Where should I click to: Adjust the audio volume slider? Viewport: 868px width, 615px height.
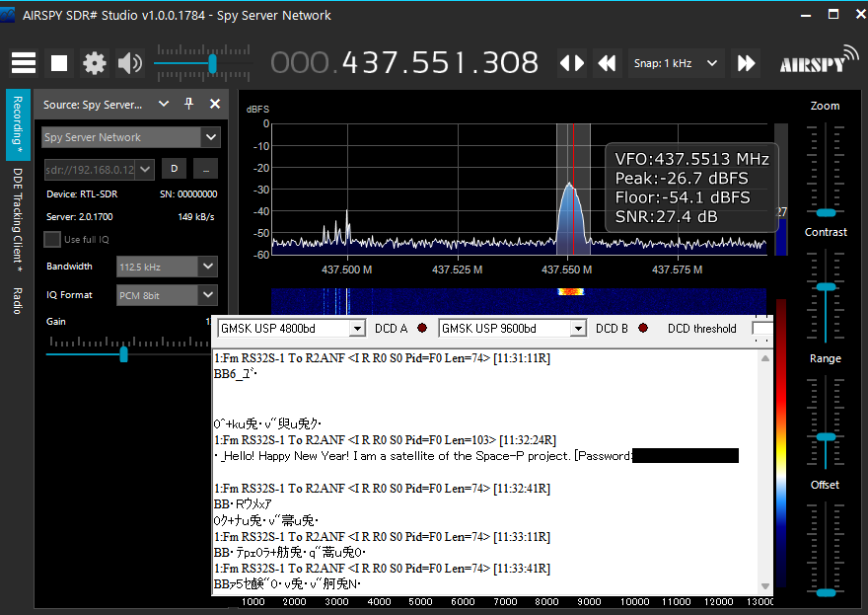pyautogui.click(x=212, y=63)
